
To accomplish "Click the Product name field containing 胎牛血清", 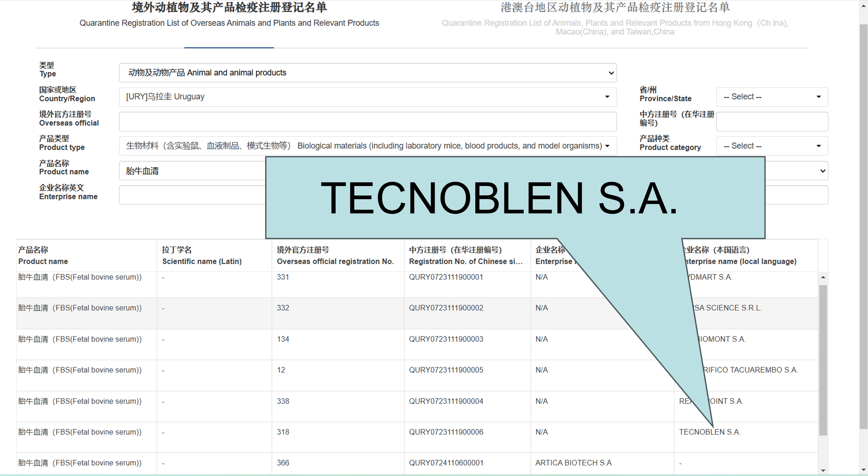I will click(189, 171).
